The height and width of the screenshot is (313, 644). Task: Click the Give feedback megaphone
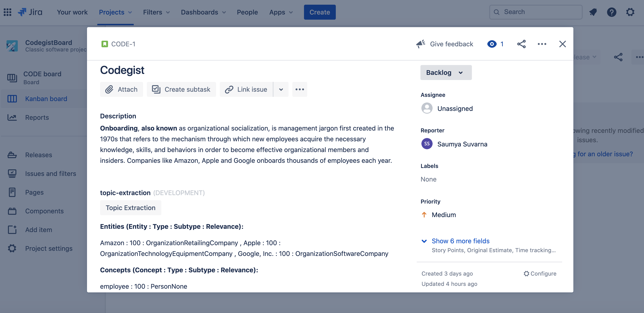coord(445,44)
